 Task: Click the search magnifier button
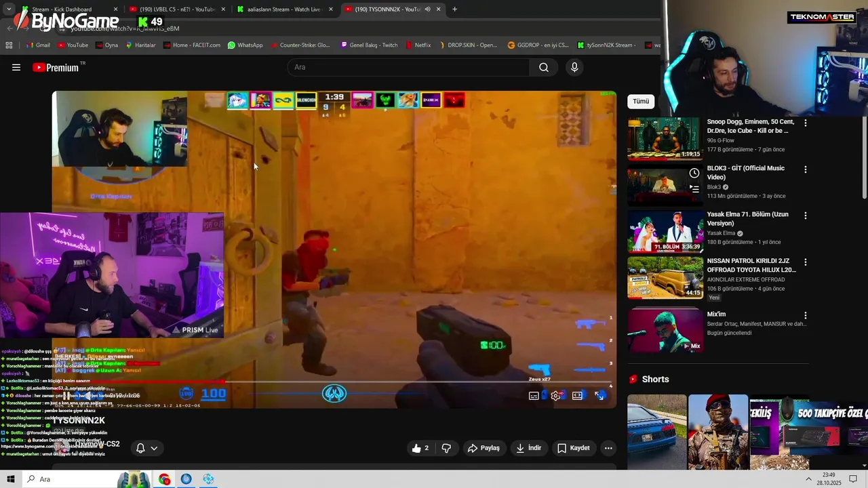(x=544, y=67)
